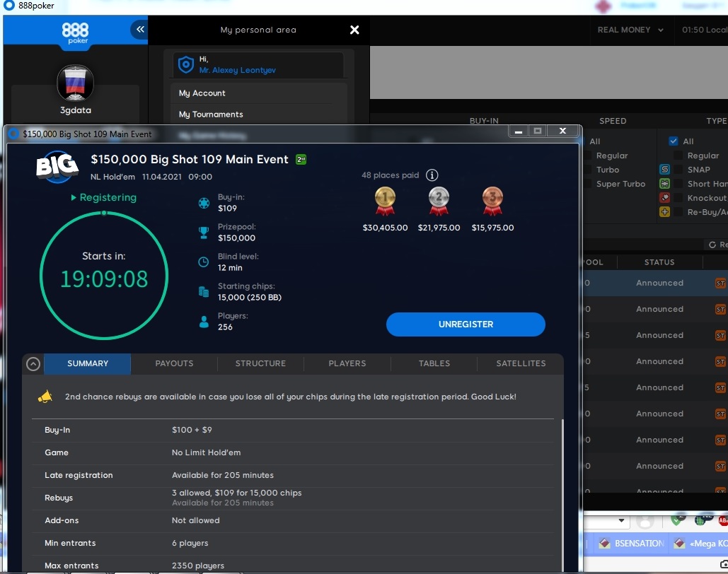Tick the Regular checkbox under TYPE

[678, 156]
